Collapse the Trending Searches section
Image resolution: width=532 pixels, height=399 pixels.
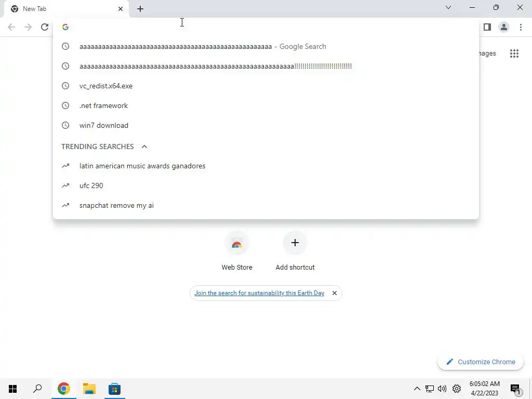[x=144, y=147]
